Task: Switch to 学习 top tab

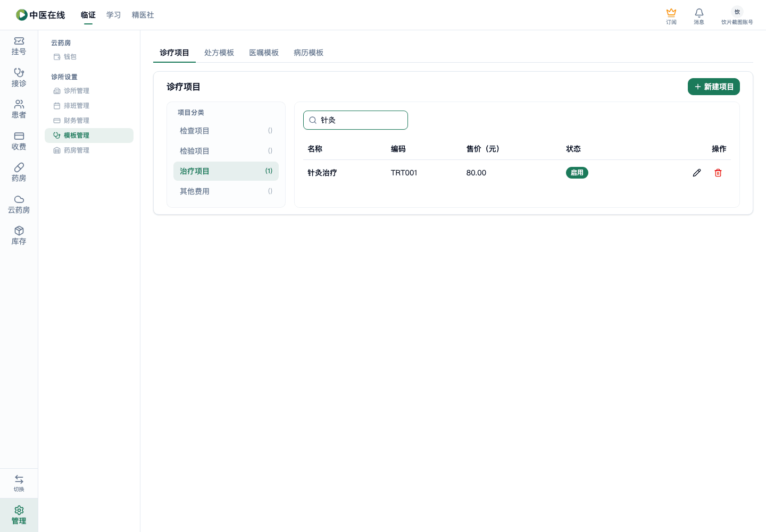Action: point(114,15)
